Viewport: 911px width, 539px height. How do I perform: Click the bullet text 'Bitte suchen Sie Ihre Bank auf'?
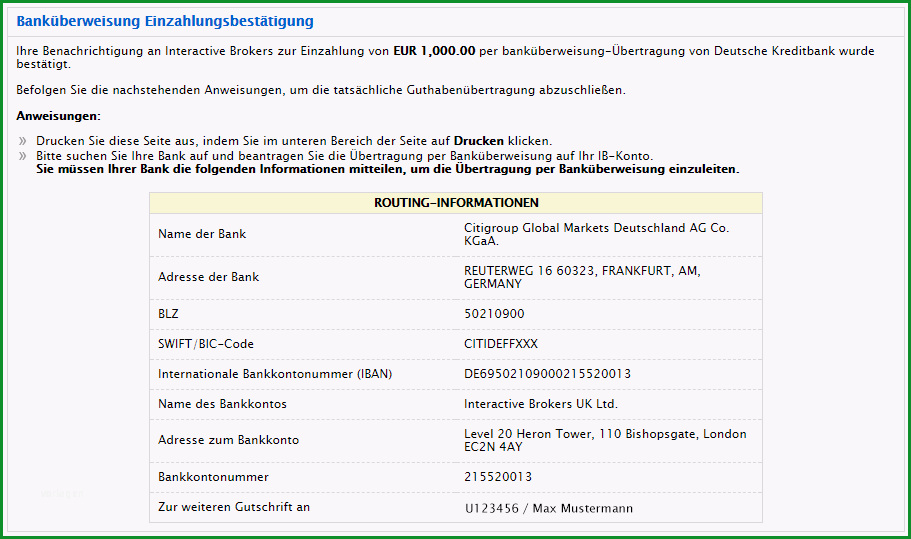(345, 156)
